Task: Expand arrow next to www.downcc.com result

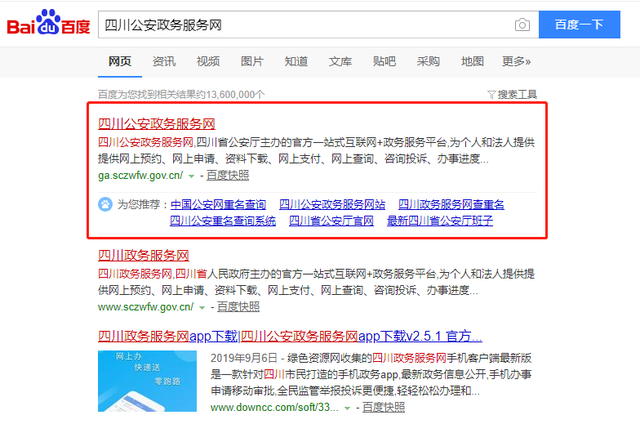Action: click(347, 408)
